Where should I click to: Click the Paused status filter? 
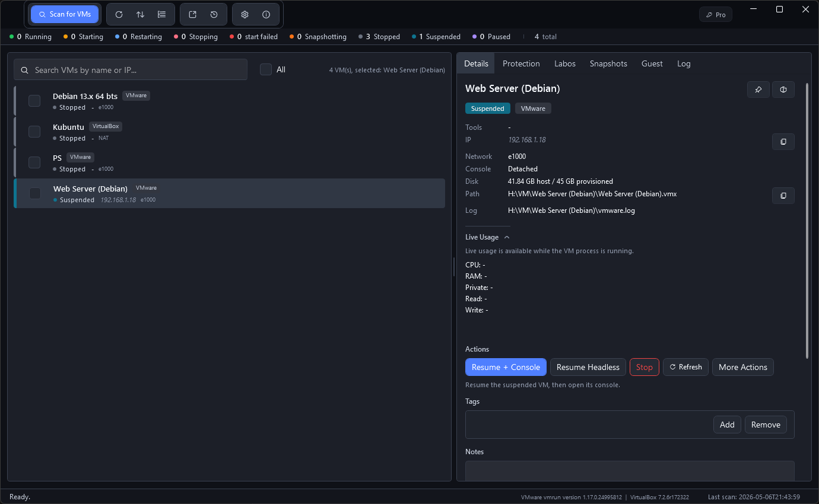pyautogui.click(x=491, y=37)
